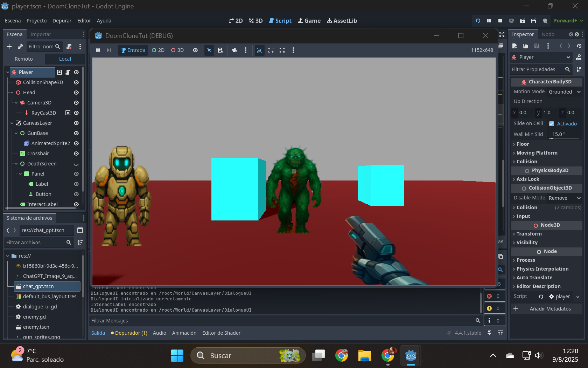Pause the running project in editor toolbar
The width and height of the screenshot is (588, 368).
[489, 21]
